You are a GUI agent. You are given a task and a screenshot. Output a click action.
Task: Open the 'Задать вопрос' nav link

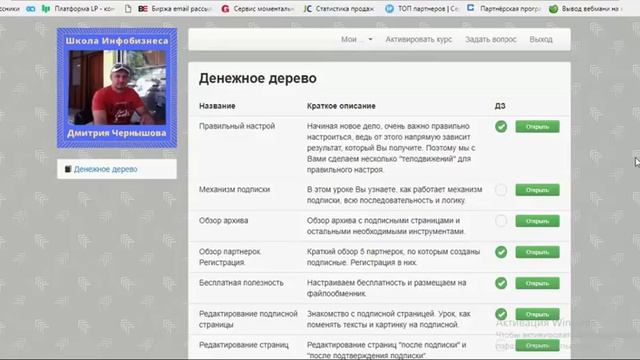tap(491, 40)
